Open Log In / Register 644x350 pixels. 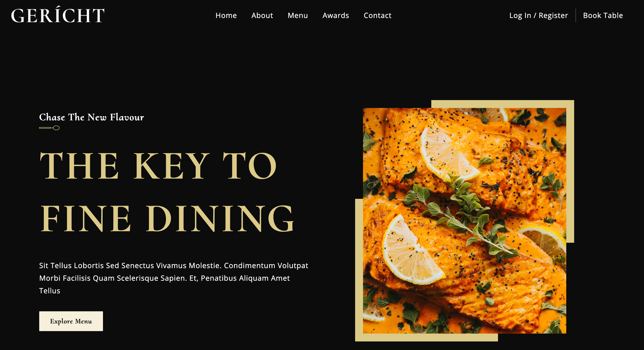[x=539, y=16]
